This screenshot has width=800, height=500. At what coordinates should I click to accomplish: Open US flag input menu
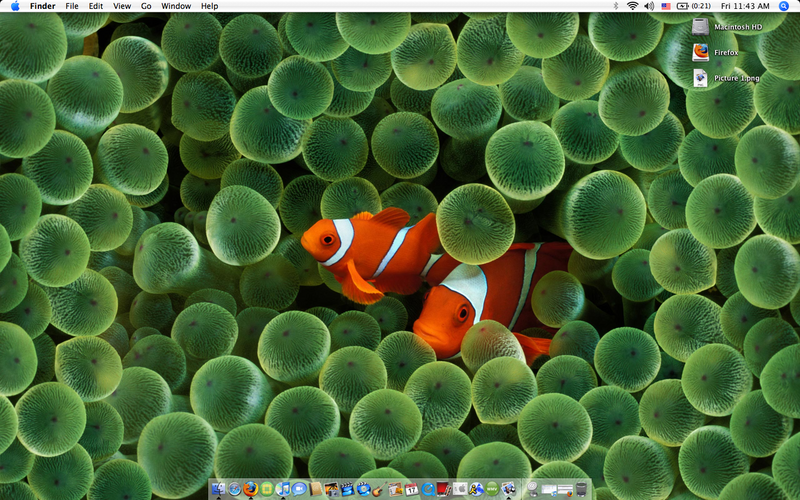pyautogui.click(x=666, y=6)
